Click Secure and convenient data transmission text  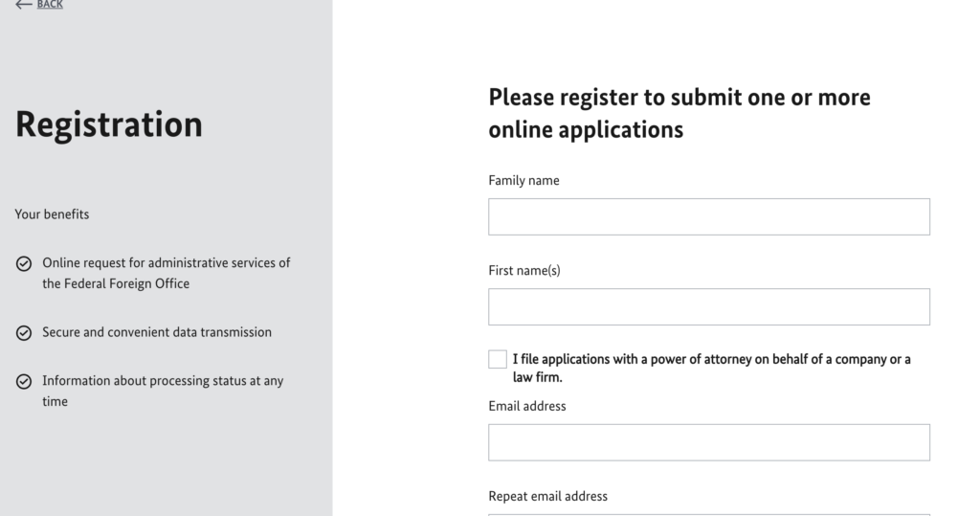[x=157, y=332]
